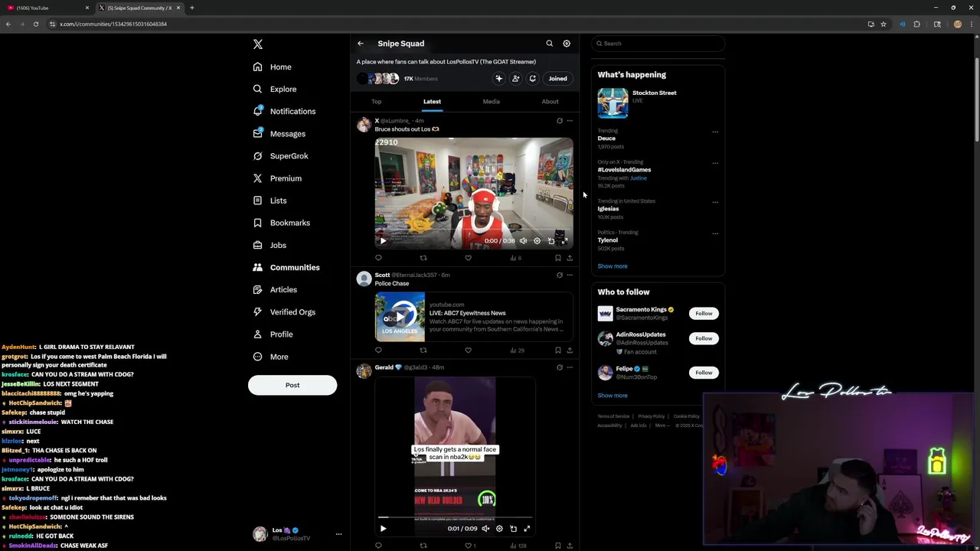Open more options on Scott's Police Chase post
The height and width of the screenshot is (551, 980).
coord(570,275)
